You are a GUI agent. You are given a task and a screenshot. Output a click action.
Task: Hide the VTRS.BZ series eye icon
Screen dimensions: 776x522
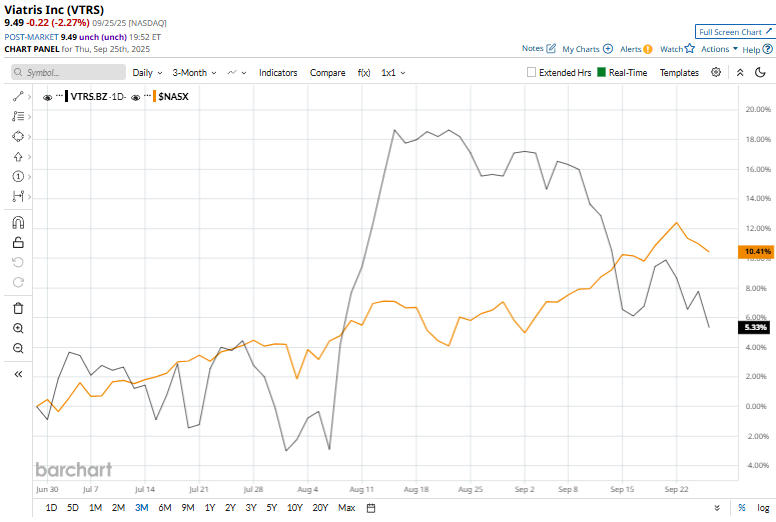[x=48, y=97]
